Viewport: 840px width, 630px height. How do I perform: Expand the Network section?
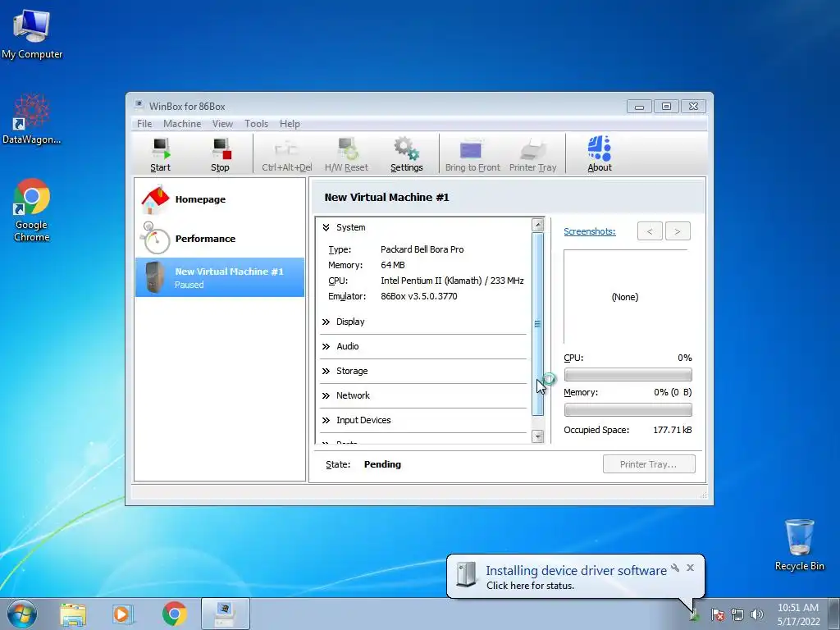click(326, 396)
